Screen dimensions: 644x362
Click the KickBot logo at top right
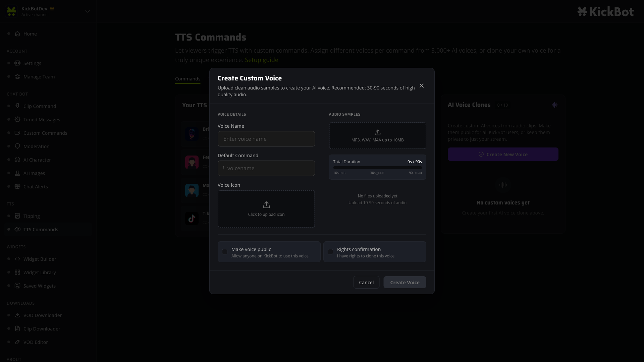(605, 12)
